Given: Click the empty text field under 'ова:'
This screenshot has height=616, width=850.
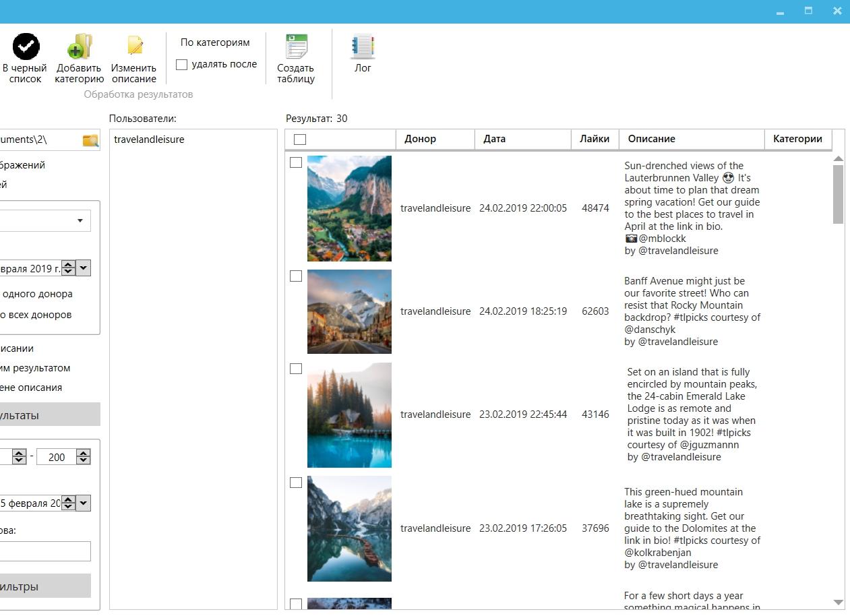Looking at the screenshot, I should (45, 551).
